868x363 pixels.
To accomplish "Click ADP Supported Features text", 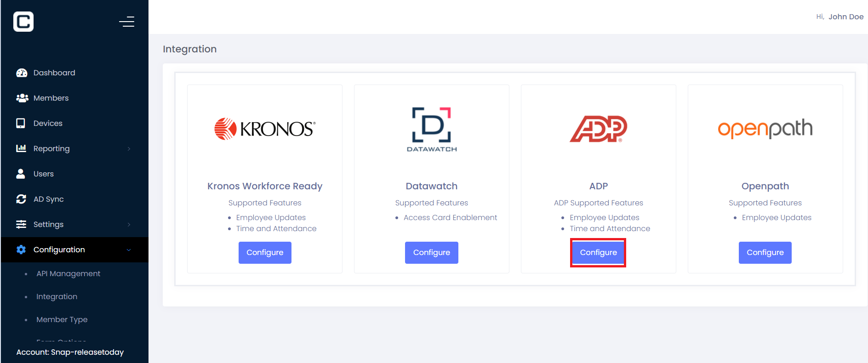I will (599, 203).
